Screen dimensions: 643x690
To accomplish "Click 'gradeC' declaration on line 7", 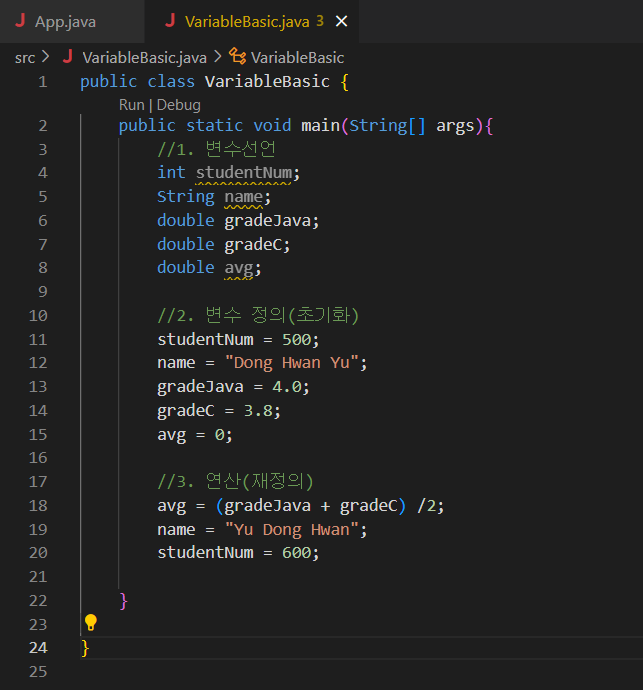I will [x=253, y=245].
